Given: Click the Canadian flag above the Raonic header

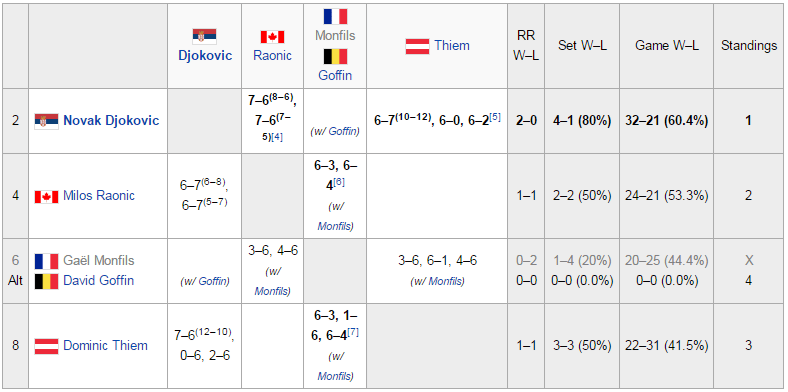Looking at the screenshot, I should click(x=272, y=37).
